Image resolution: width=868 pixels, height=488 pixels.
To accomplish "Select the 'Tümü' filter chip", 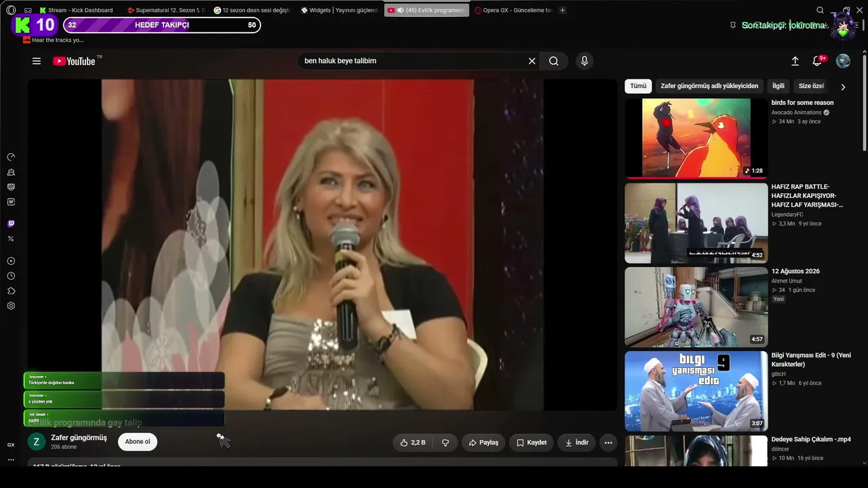I will (638, 86).
